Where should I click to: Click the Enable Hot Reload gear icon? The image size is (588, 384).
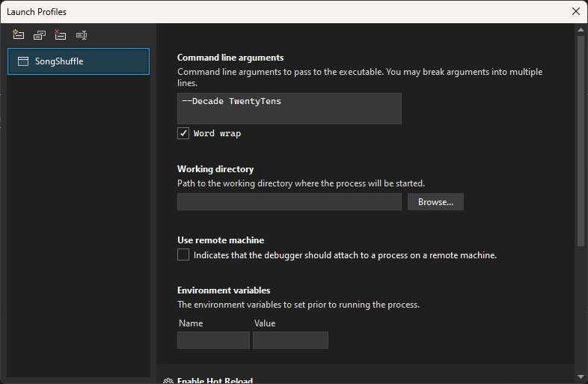168,381
